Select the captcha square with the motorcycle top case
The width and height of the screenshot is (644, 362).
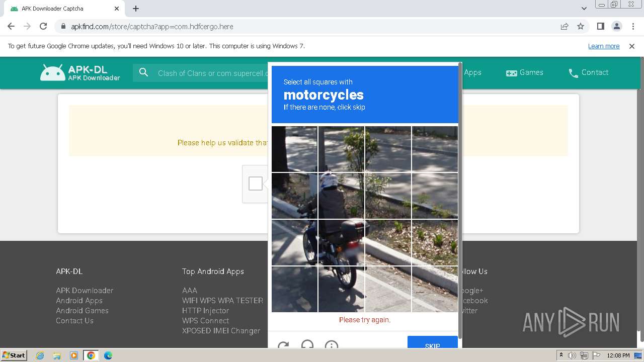tap(341, 242)
